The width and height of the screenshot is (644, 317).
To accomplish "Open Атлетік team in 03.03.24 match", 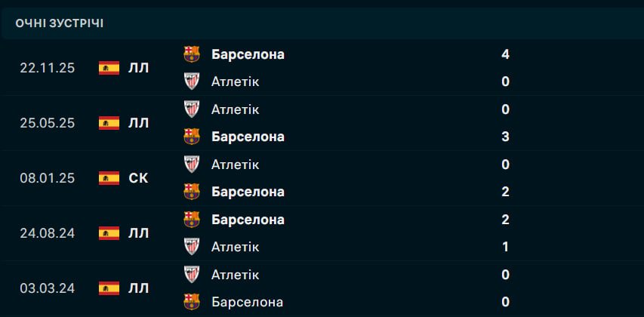I will [235, 275].
